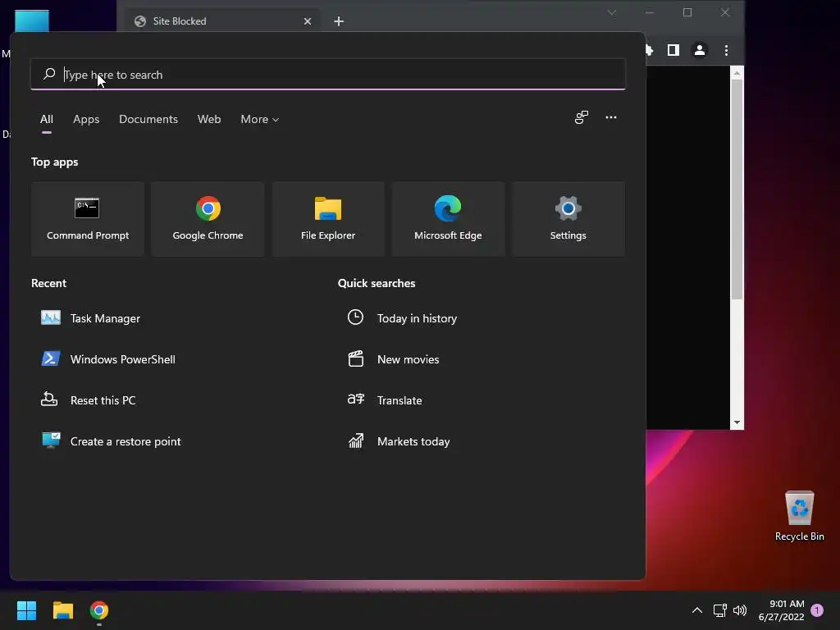Open Command Prompt from Top apps
The image size is (840, 630).
click(87, 218)
